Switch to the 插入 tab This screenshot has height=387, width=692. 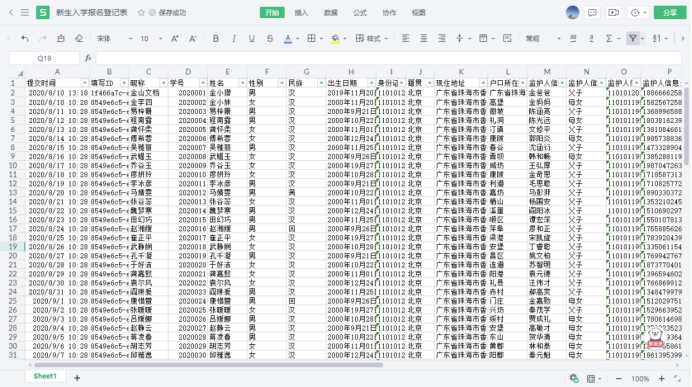coord(301,13)
